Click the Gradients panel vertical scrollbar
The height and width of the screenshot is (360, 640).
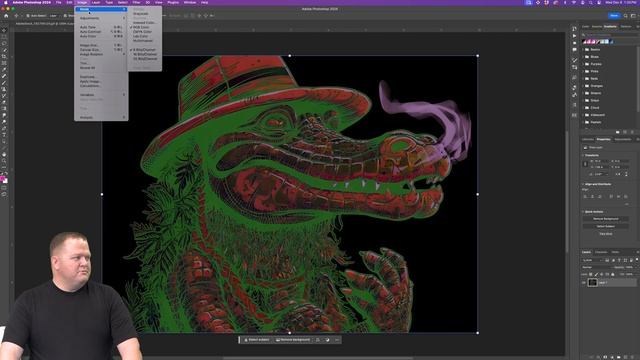coord(638,78)
